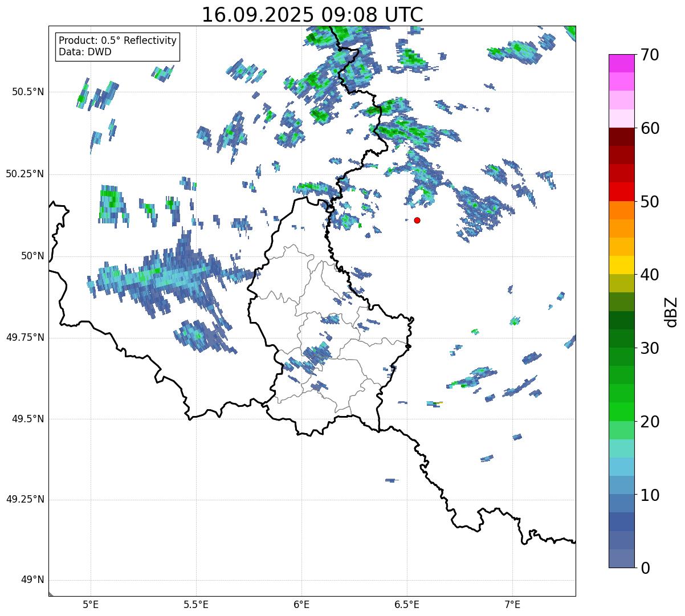Select the 49.75°N latitude label
The height and width of the screenshot is (616, 685).
25,337
